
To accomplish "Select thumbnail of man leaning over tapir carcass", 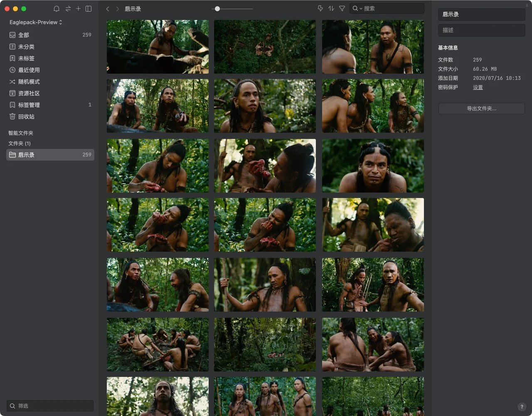I will [x=158, y=47].
